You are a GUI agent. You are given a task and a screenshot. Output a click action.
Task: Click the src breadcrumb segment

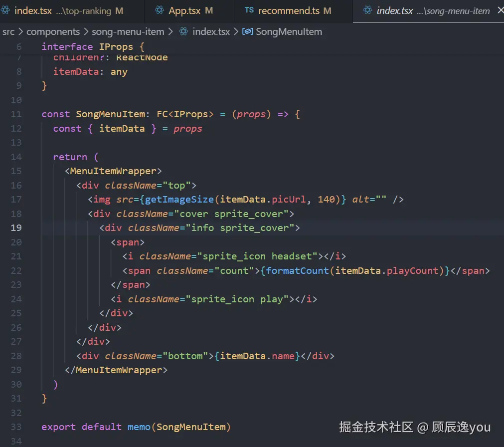click(x=8, y=32)
